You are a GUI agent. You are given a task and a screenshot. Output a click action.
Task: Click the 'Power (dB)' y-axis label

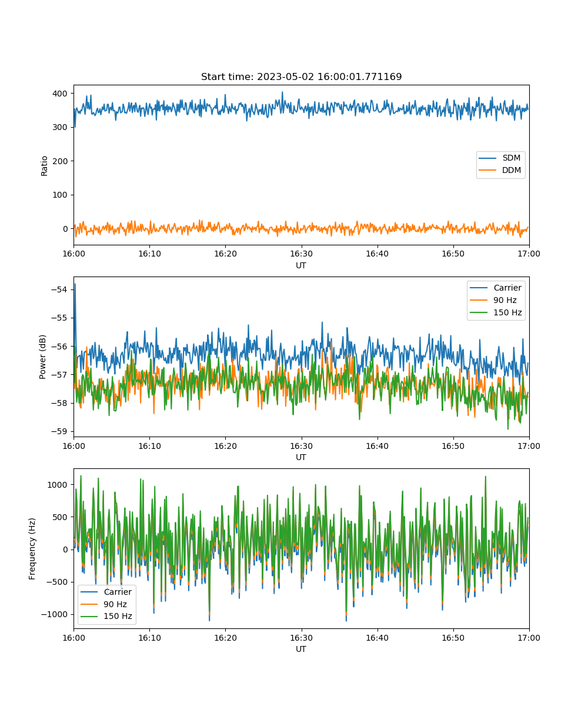coord(43,357)
